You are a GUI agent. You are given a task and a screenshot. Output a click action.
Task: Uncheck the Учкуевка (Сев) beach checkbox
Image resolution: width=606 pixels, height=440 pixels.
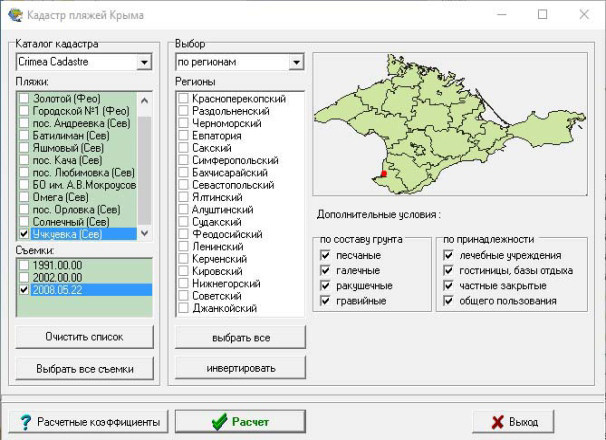24,234
